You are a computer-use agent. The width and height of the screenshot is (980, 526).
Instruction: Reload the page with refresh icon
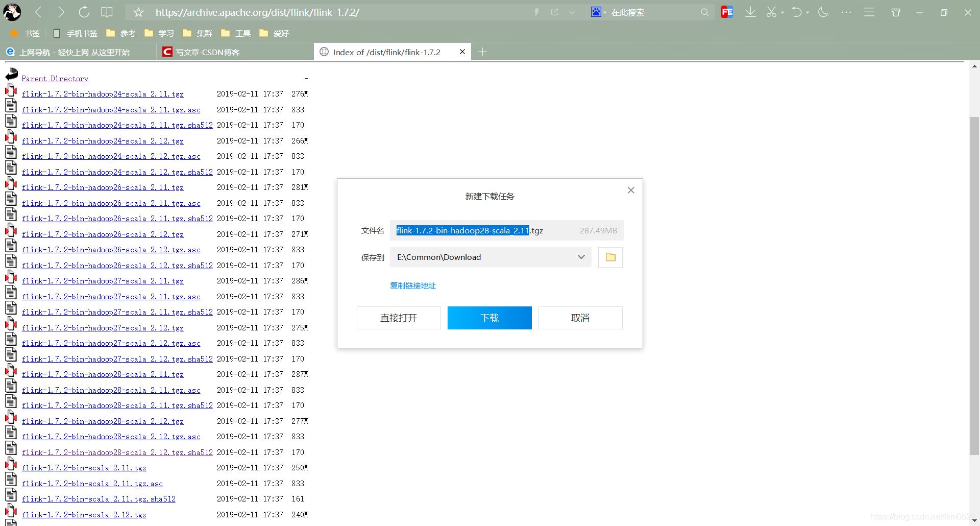click(x=84, y=12)
